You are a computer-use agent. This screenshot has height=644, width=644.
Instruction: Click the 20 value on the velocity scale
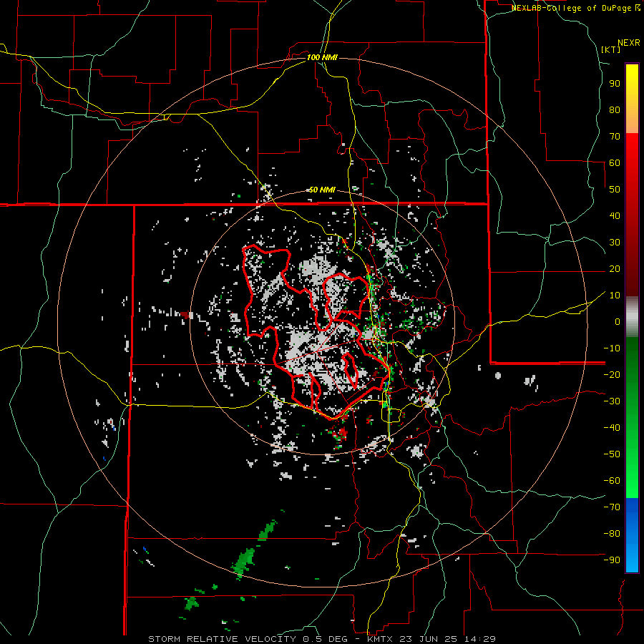615,268
